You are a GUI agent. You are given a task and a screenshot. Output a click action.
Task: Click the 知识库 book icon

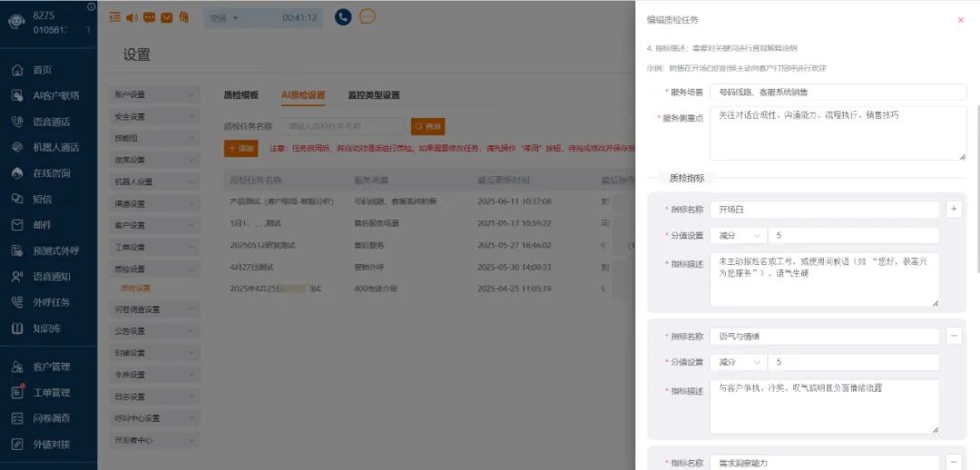point(17,328)
